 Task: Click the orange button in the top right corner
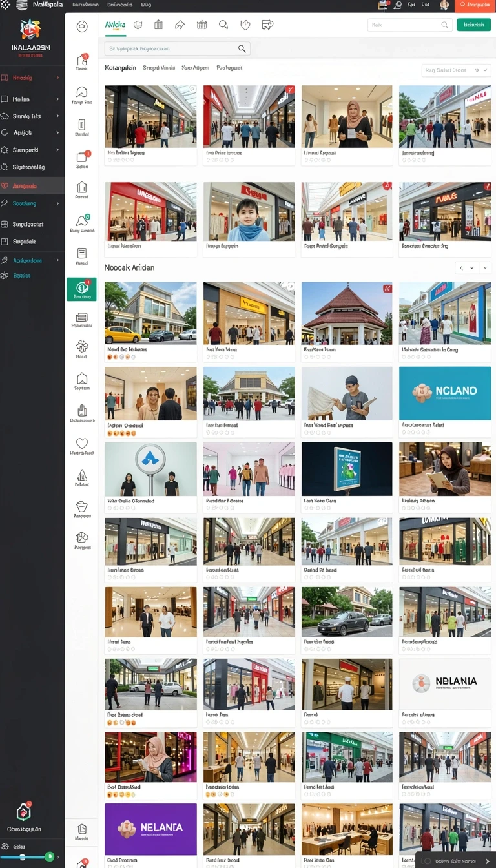(x=475, y=5)
